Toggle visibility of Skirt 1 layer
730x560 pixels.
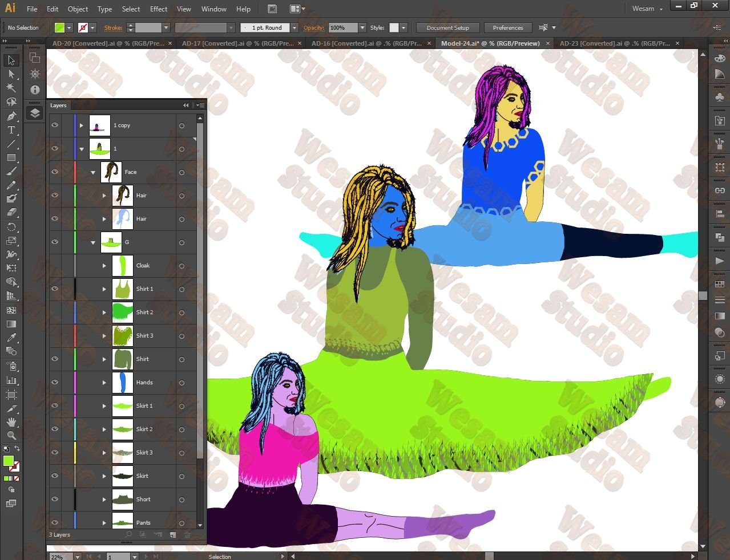tap(55, 405)
